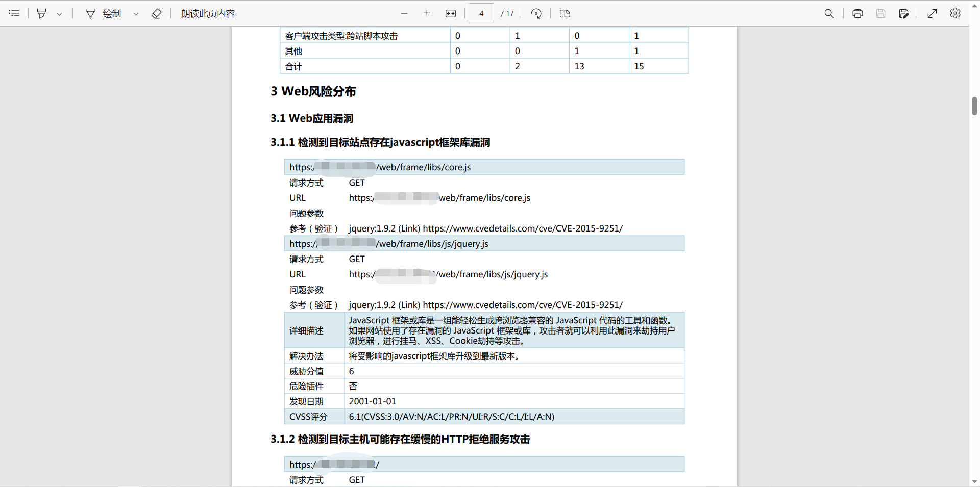This screenshot has width=980, height=487.
Task: Click the vertical scrollbar thumb
Action: click(x=974, y=106)
